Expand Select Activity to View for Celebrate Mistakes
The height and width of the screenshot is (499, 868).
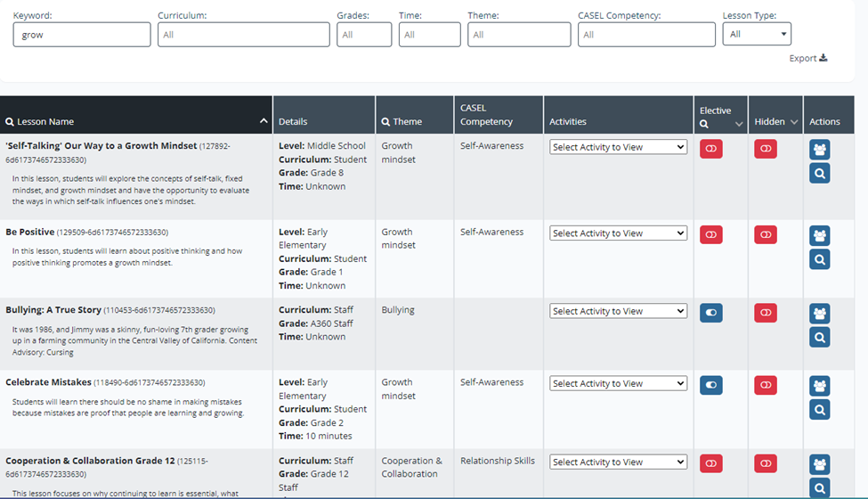click(619, 384)
